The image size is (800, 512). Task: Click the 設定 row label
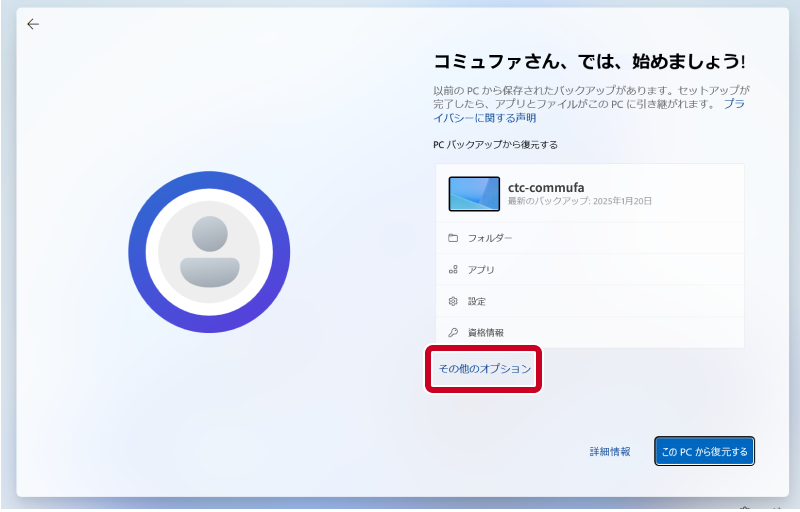pos(477,301)
